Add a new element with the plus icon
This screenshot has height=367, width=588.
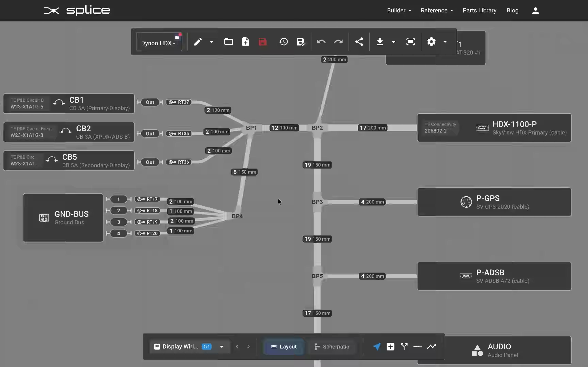pyautogui.click(x=390, y=347)
